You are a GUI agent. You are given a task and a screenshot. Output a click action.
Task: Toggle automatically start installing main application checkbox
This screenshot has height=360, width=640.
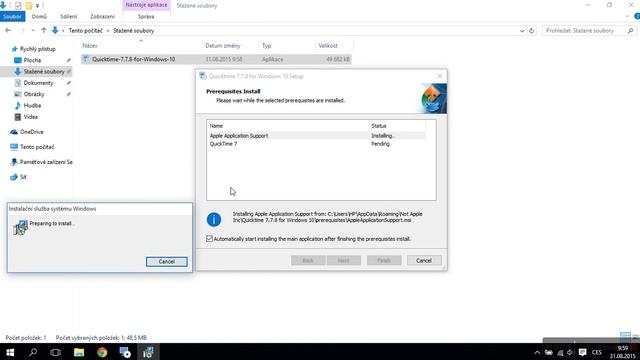coord(209,239)
